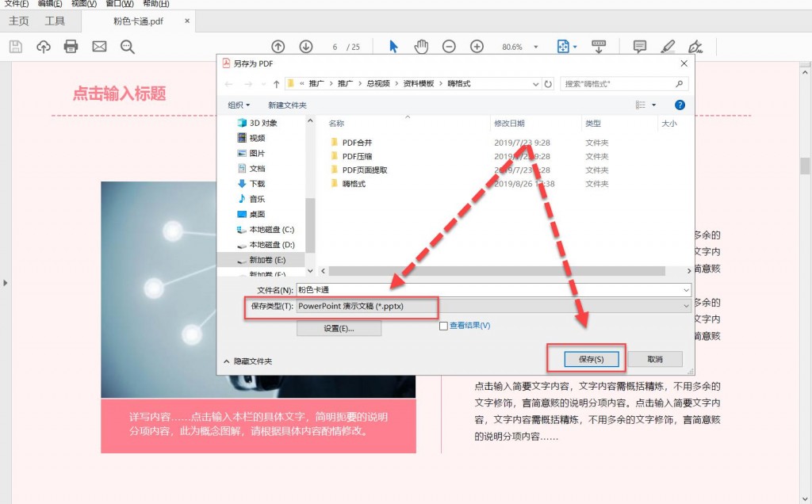Image resolution: width=812 pixels, height=504 pixels.
Task: Collapse folders with 隐藏文件夹
Action: pos(247,361)
